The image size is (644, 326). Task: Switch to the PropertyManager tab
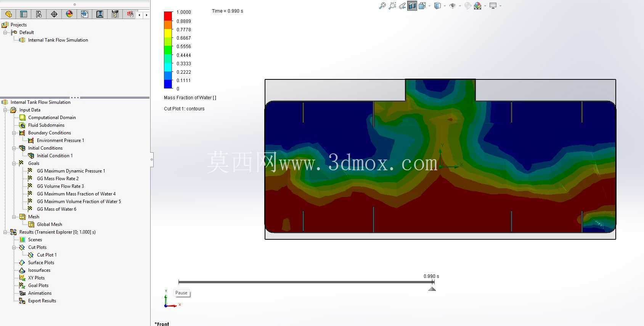pyautogui.click(x=24, y=14)
